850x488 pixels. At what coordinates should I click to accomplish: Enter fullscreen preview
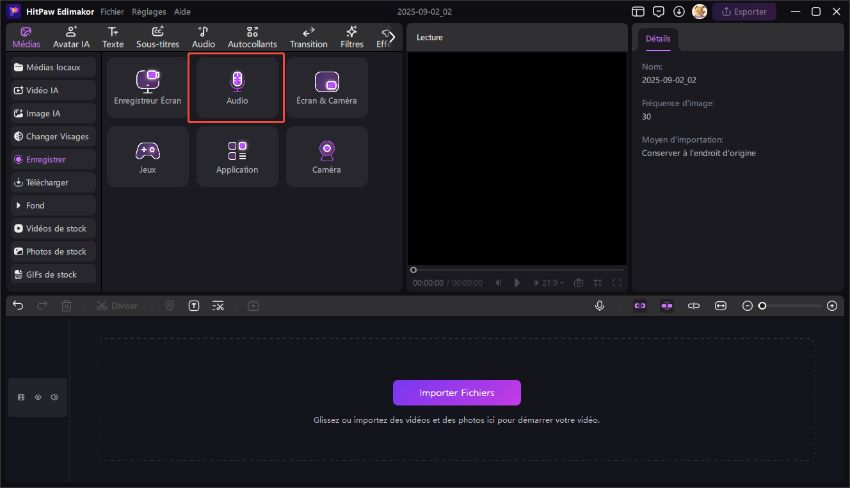coord(617,283)
